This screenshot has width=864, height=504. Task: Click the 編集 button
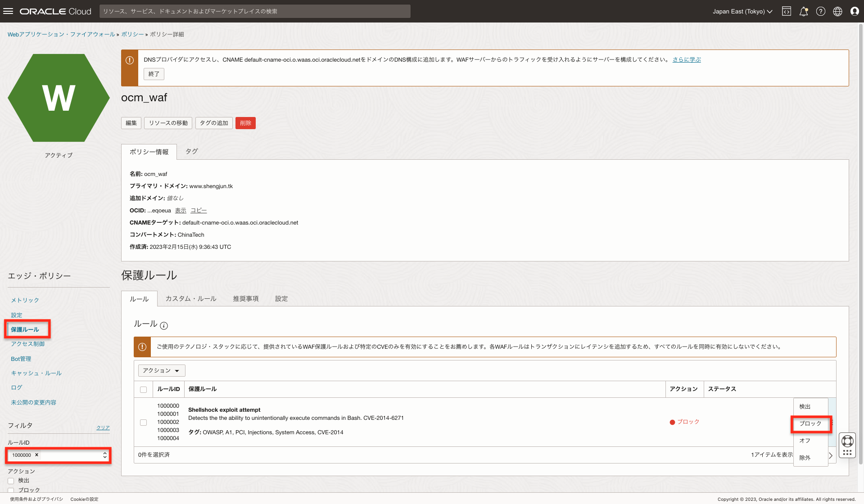click(x=131, y=123)
